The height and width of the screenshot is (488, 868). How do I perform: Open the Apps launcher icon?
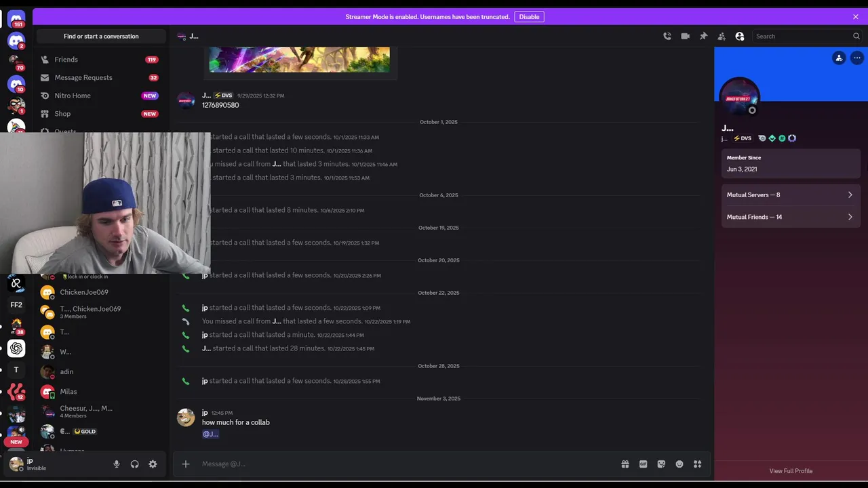697,464
